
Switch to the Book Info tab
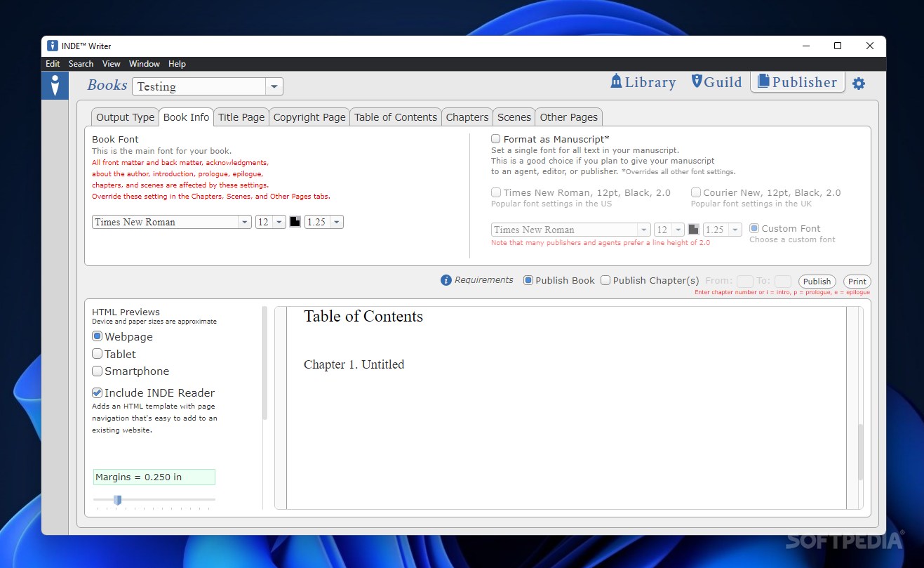186,117
